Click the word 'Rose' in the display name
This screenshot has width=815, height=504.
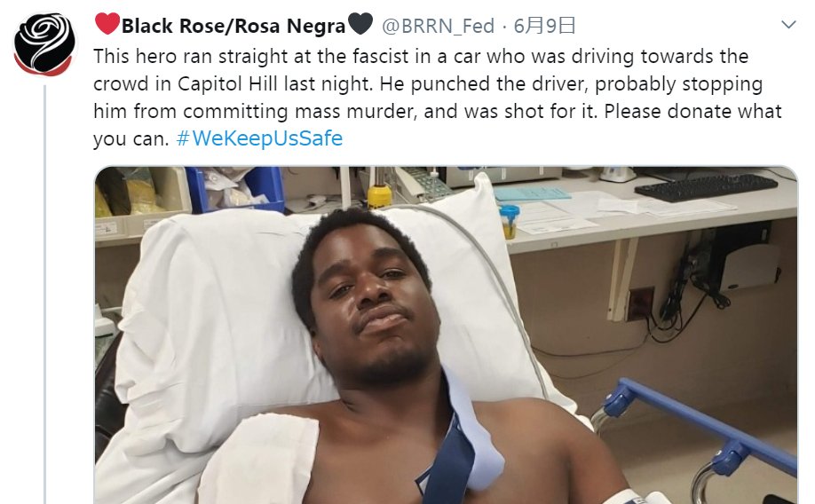point(199,26)
